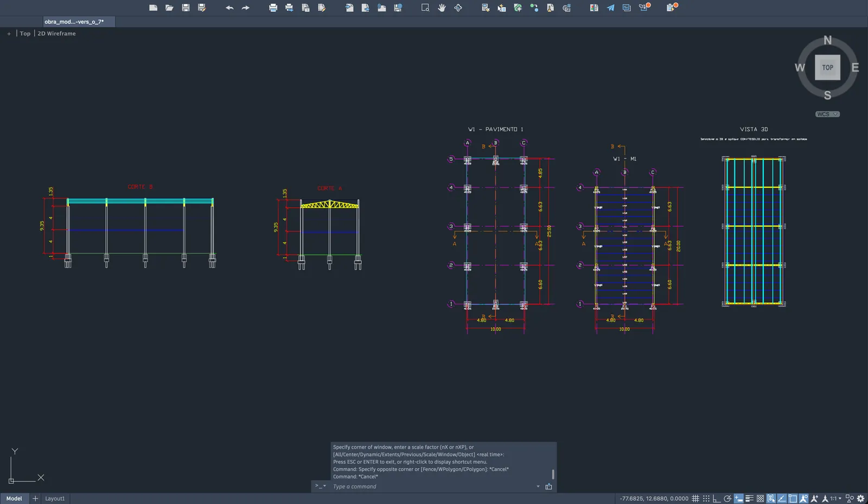
Task: Click the drawing compare icon
Action: (x=594, y=8)
